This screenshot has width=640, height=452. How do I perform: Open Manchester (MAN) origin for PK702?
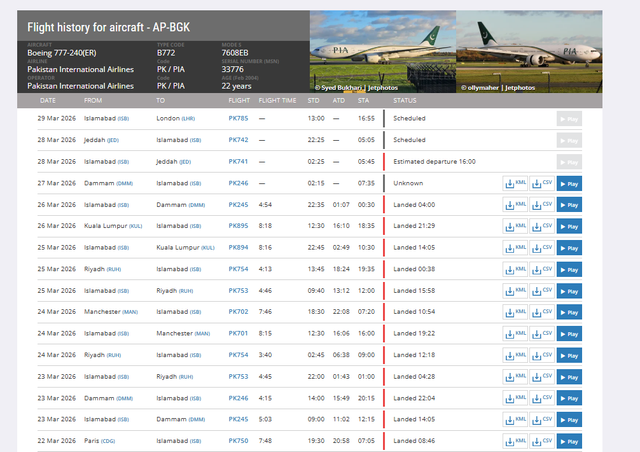pos(111,312)
